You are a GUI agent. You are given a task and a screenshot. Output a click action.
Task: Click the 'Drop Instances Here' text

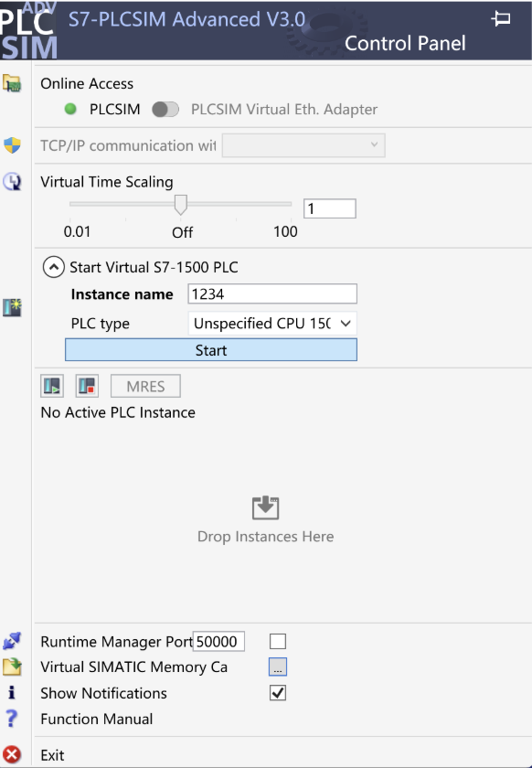coord(265,537)
